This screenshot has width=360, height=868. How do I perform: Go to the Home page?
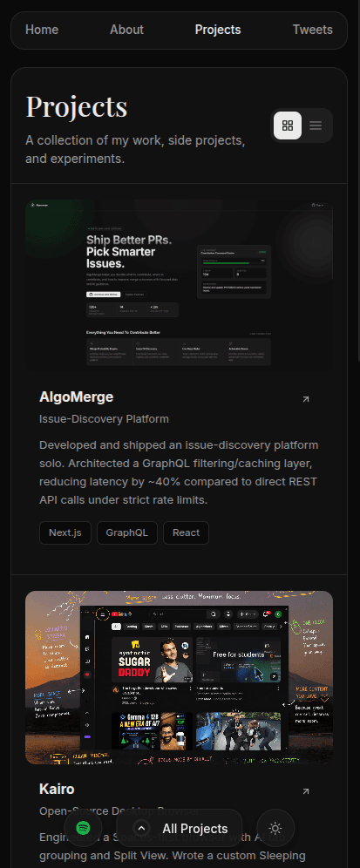coord(42,30)
